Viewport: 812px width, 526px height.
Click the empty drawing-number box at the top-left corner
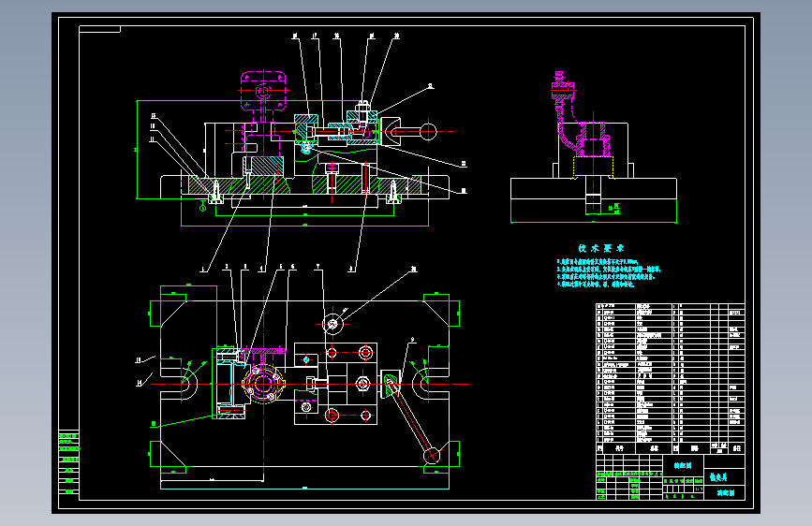99,29
